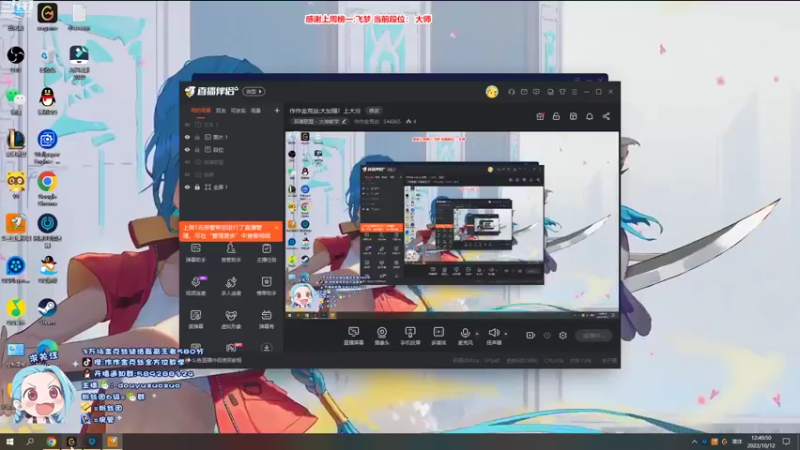This screenshot has height=450, width=800.
Task: Select the 全屏 1 layer row
Action: tap(231, 187)
